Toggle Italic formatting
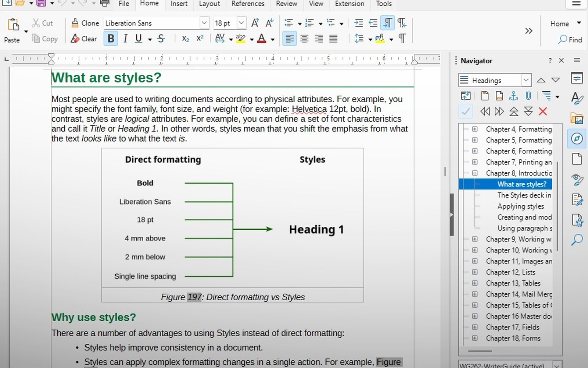This screenshot has width=588, height=368. [x=125, y=39]
